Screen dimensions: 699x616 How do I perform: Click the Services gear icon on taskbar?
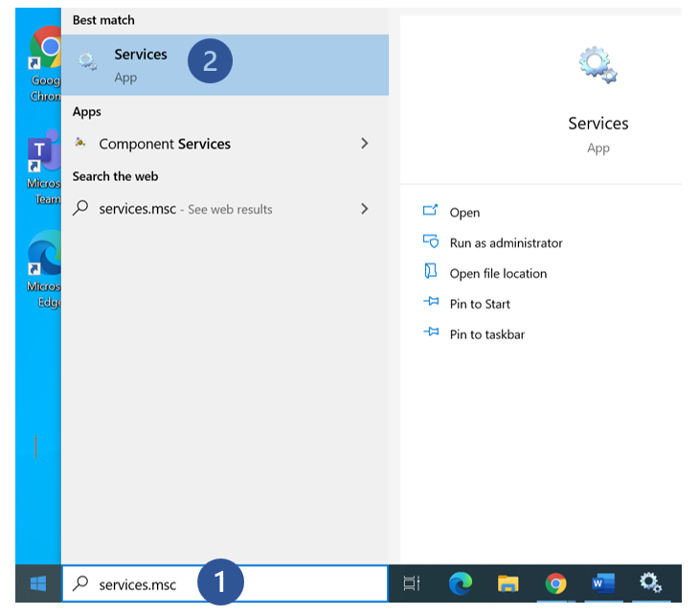pyautogui.click(x=651, y=583)
